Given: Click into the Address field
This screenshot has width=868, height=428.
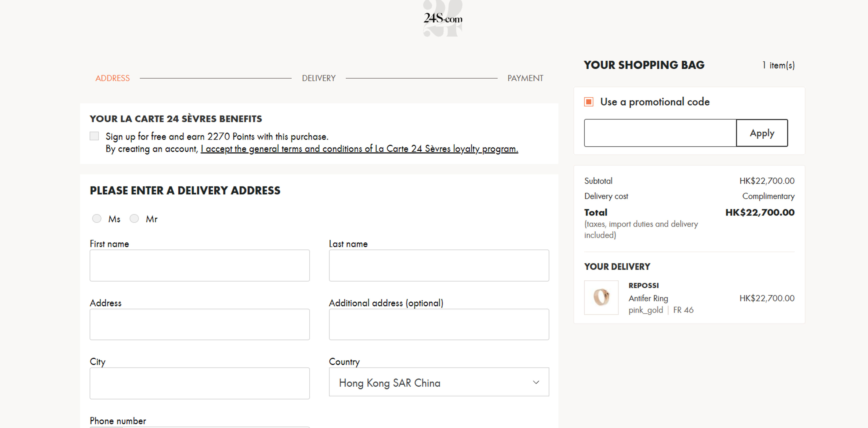Looking at the screenshot, I should 199,324.
